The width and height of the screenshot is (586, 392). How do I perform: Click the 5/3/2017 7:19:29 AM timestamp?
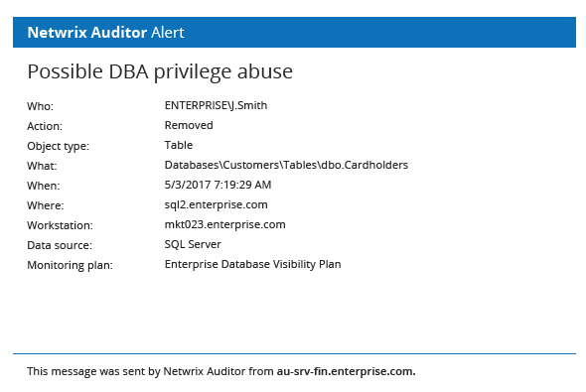coord(218,185)
